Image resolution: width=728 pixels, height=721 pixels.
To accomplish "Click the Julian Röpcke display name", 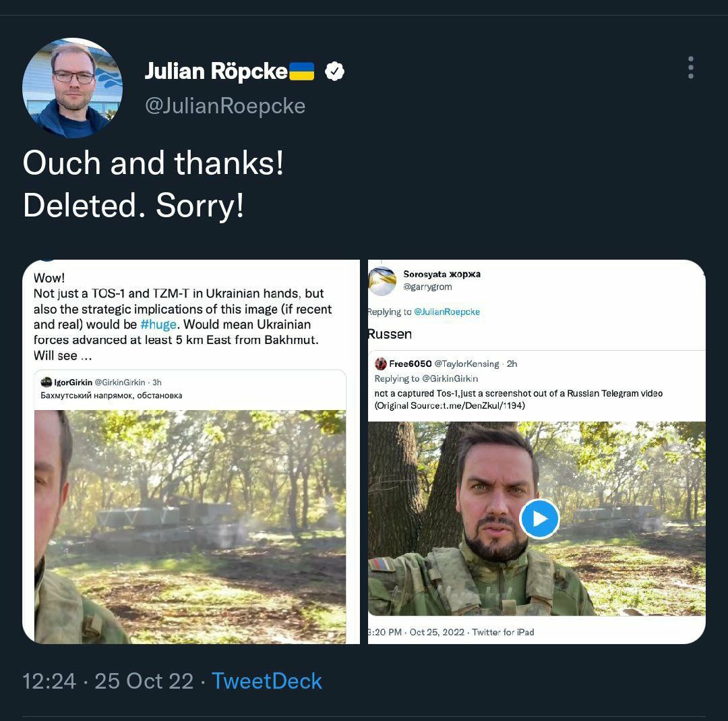I will [x=216, y=71].
